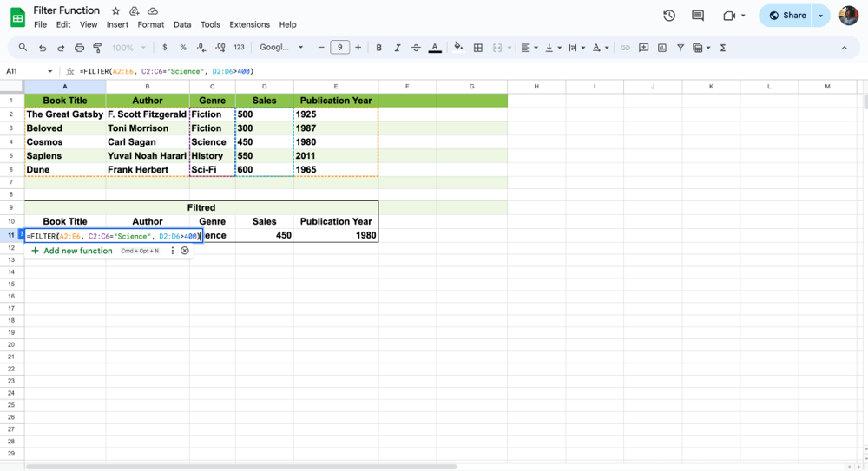Select cell containing Sapiens
The height and width of the screenshot is (471, 868).
[x=44, y=156]
